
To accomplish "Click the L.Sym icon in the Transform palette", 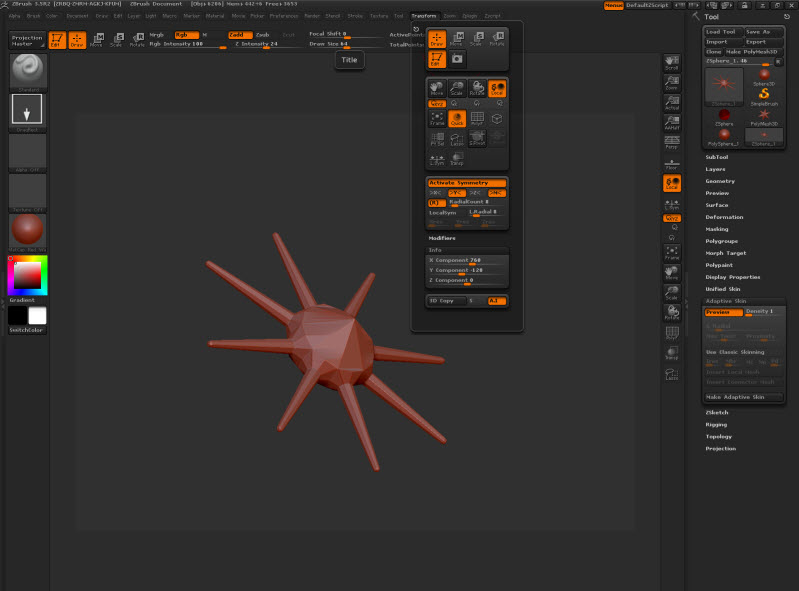I will click(x=437, y=159).
